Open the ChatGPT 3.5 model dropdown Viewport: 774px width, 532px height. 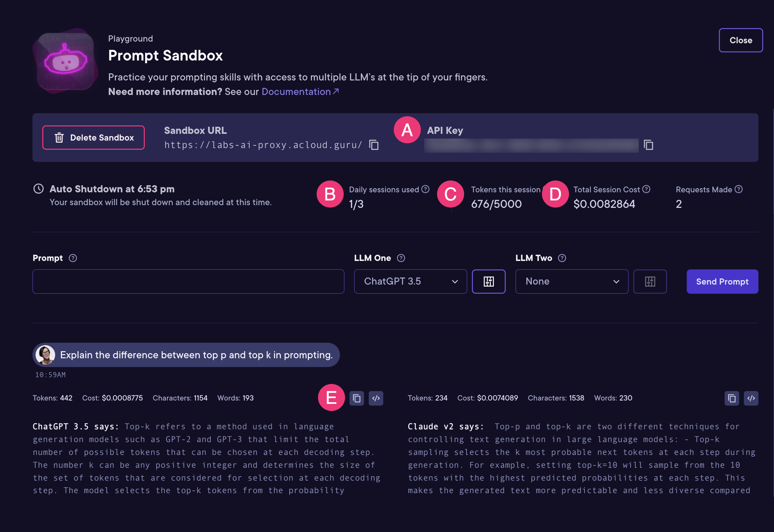[x=410, y=281]
